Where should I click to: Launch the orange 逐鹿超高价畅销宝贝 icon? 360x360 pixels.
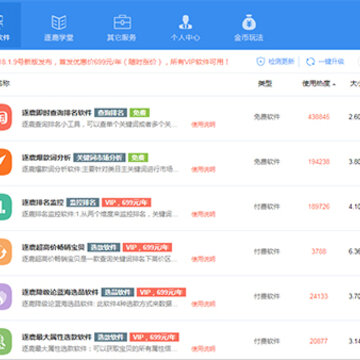coord(5,252)
